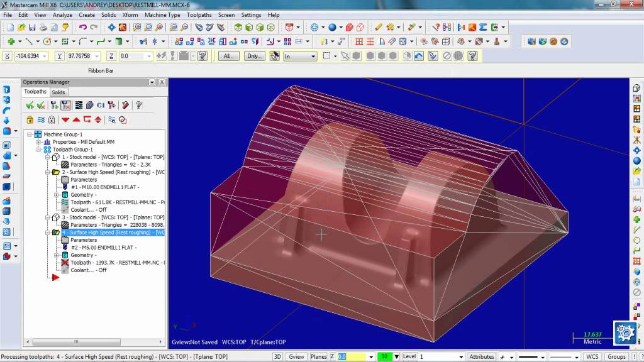Open the Machine Type menu
This screenshot has width=644, height=362.
coord(162,15)
